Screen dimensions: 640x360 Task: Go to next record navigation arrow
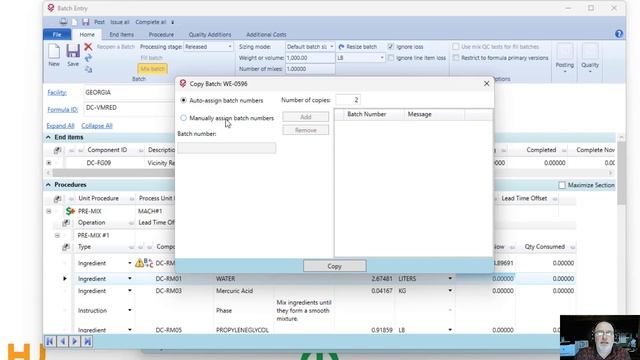75,341
